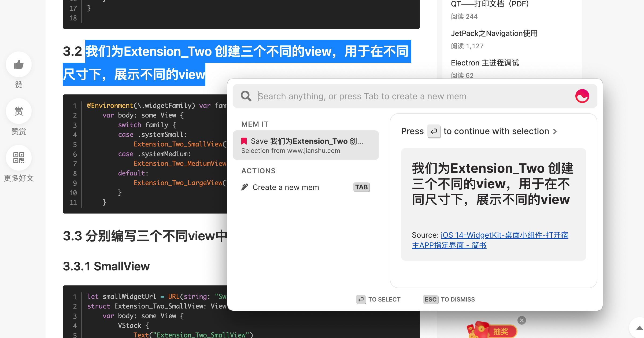Image resolution: width=644 pixels, height=338 pixels.
Task: Click the magnifying glass search icon
Action: click(246, 96)
